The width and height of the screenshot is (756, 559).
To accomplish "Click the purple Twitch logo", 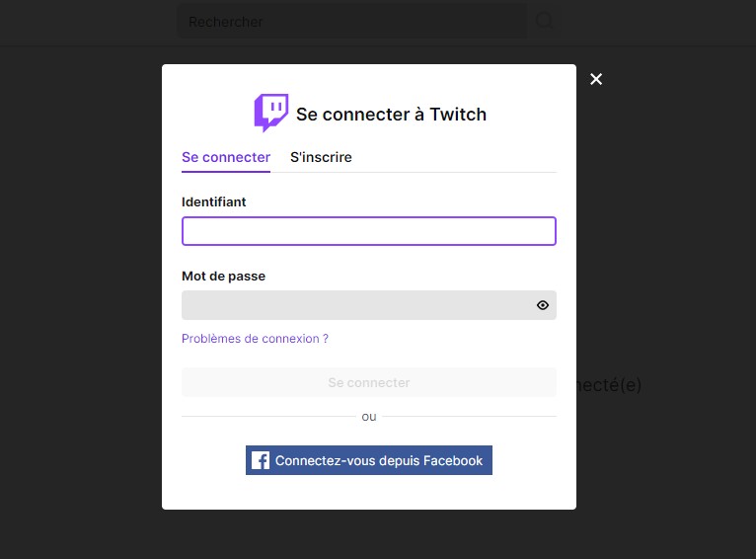I will (270, 113).
